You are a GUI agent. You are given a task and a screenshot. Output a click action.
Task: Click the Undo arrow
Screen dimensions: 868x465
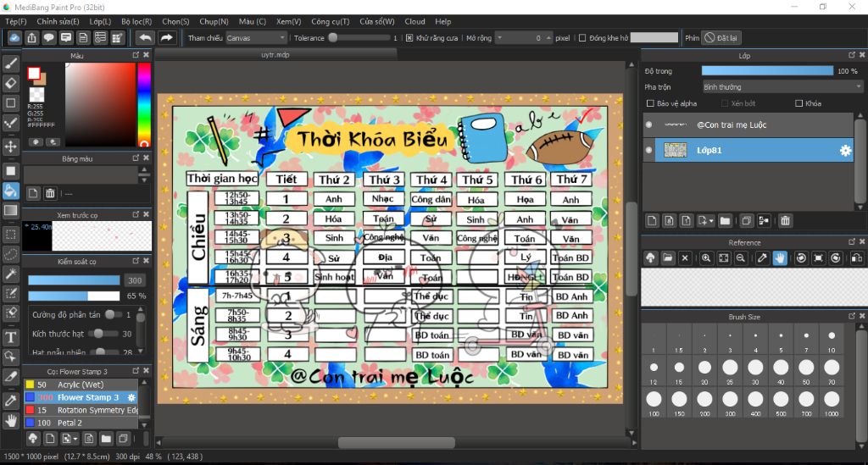tap(145, 37)
